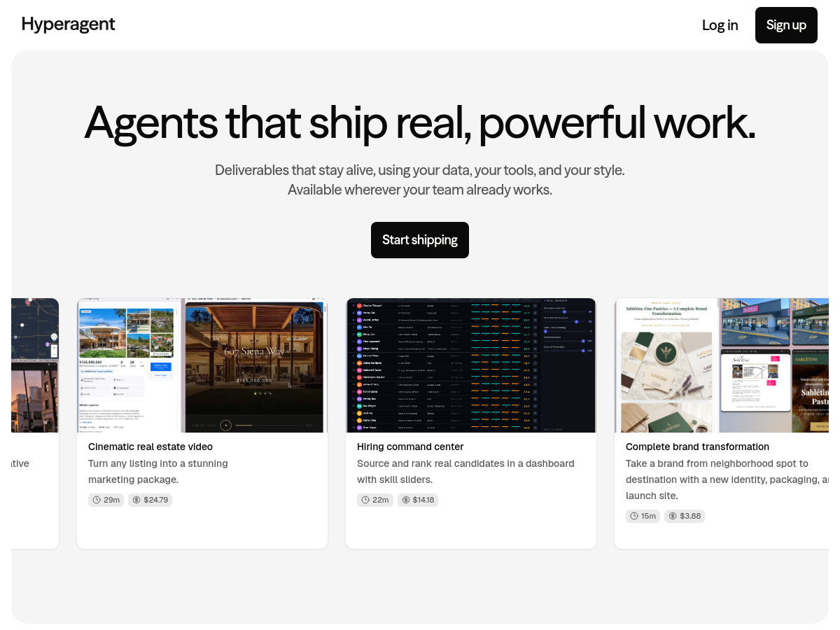Click the clock icon beside 29m
This screenshot has width=840, height=630.
point(97,500)
